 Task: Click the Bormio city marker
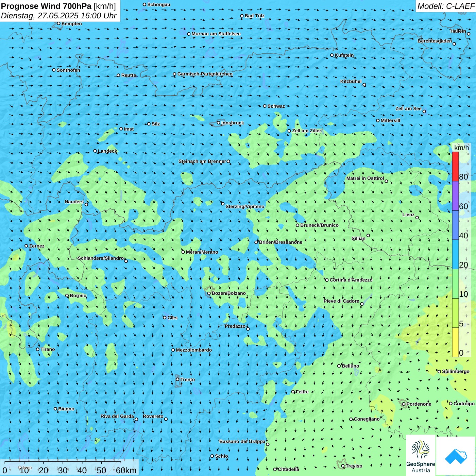coord(67,295)
